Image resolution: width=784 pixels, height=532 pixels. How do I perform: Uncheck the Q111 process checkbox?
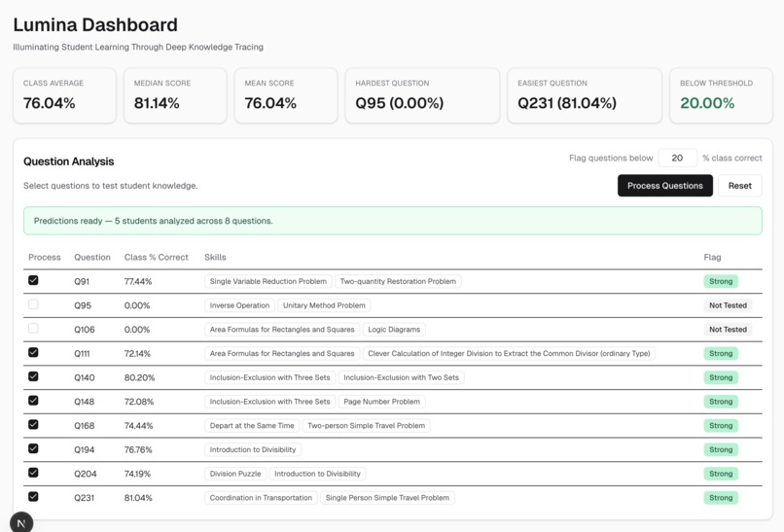[33, 352]
